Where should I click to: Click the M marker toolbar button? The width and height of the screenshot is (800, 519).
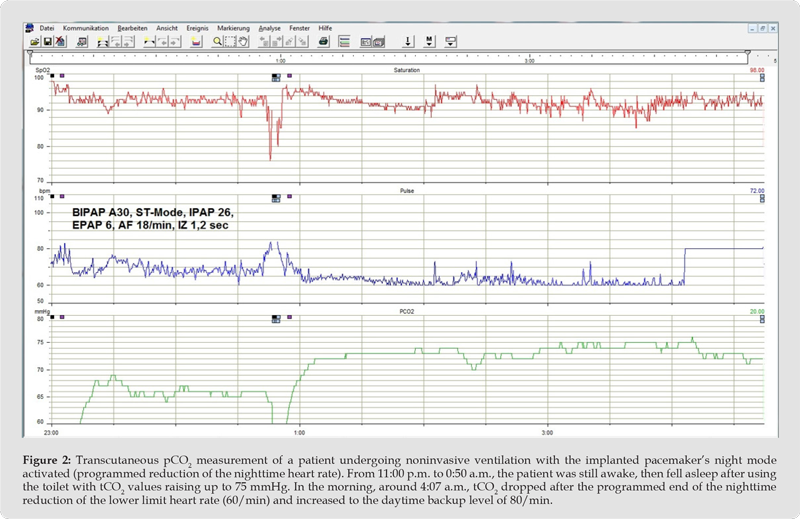coord(430,42)
